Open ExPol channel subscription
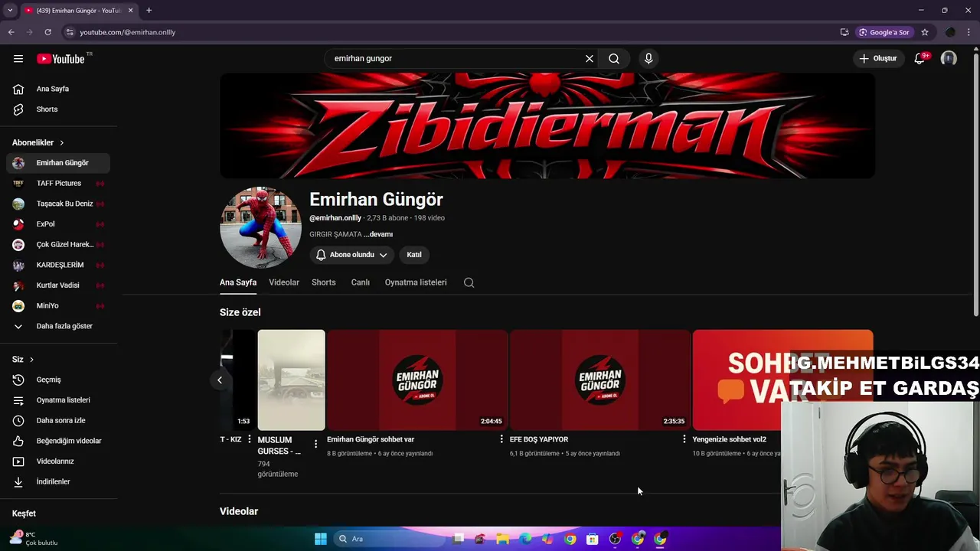980x551 pixels. (58, 224)
